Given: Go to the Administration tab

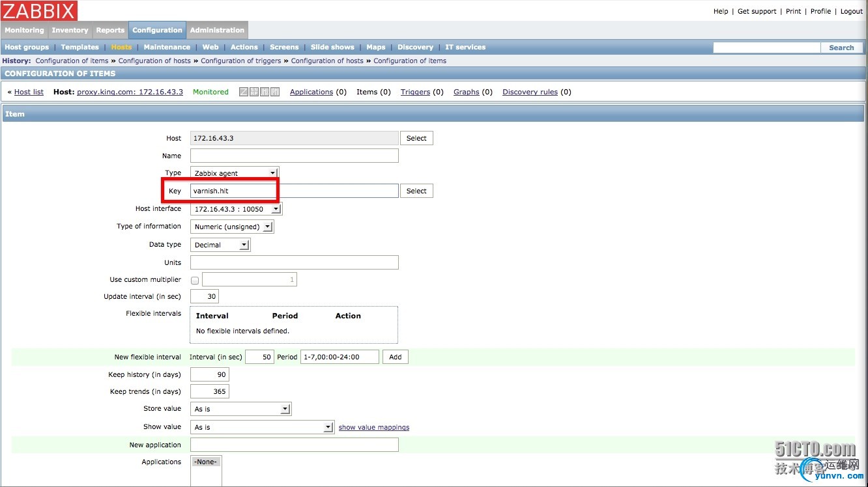Looking at the screenshot, I should tap(217, 30).
